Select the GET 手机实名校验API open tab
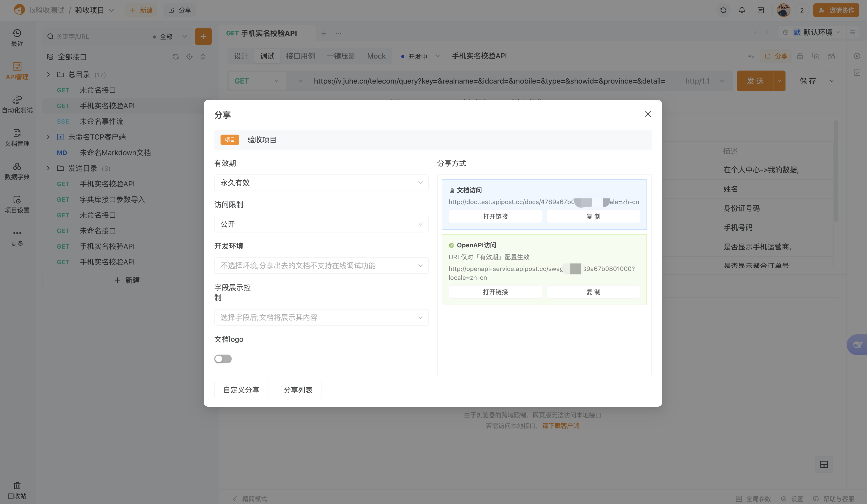Screen dimensions: 867x504 267,33
